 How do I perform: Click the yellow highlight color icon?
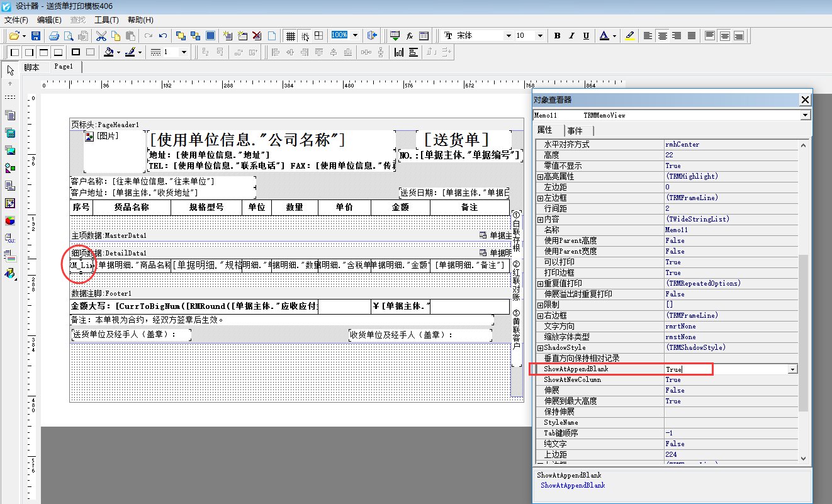pos(630,36)
